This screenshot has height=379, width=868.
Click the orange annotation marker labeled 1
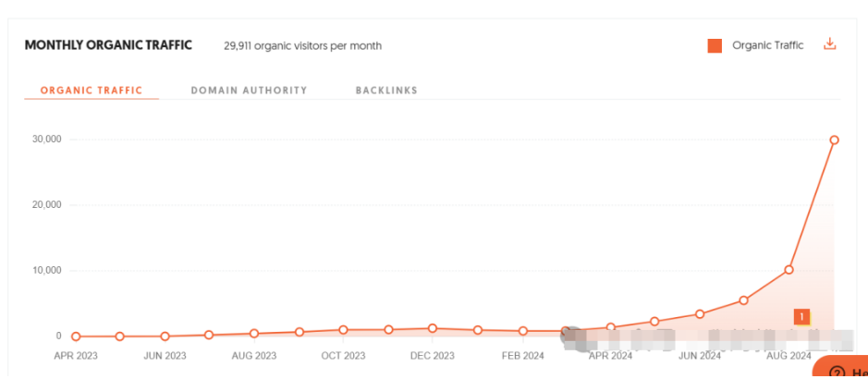(x=801, y=317)
